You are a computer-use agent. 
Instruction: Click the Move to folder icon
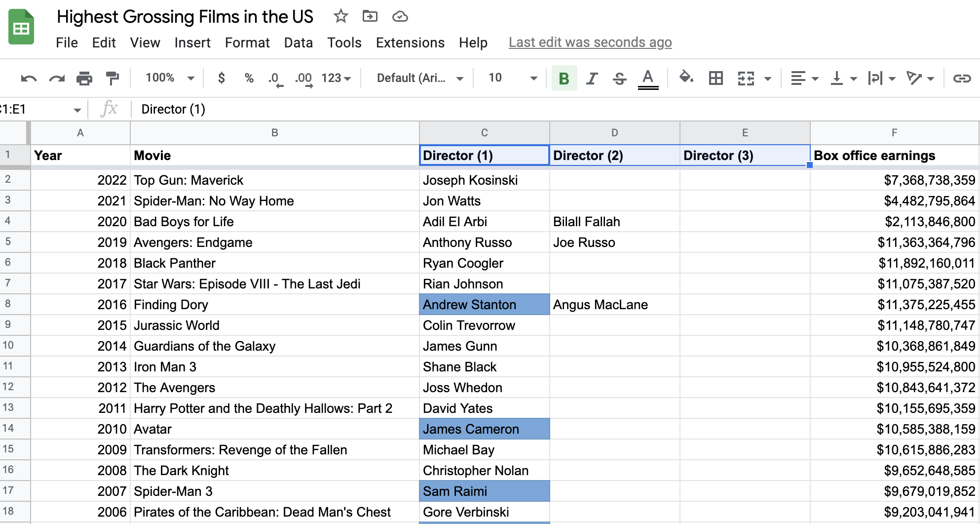click(x=370, y=16)
